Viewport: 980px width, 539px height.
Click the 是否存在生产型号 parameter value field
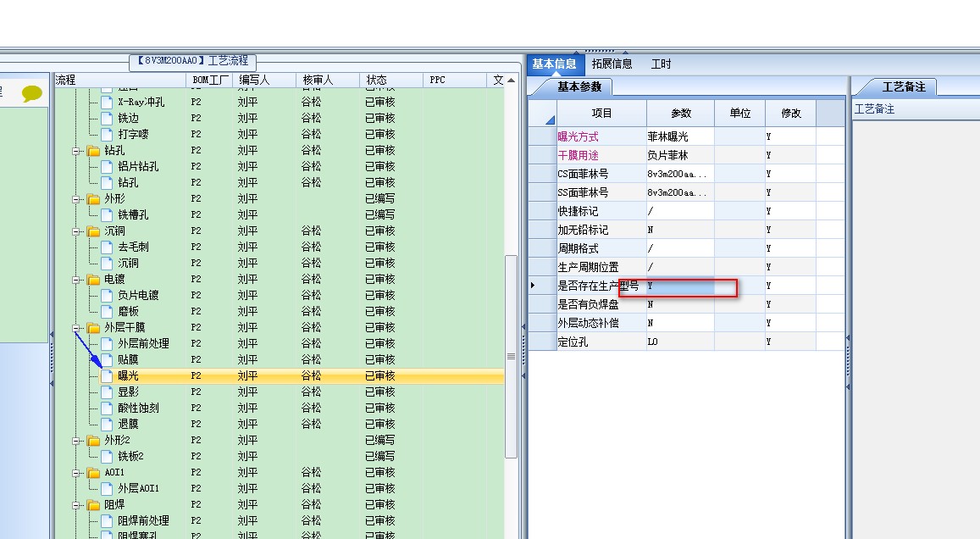coord(680,286)
